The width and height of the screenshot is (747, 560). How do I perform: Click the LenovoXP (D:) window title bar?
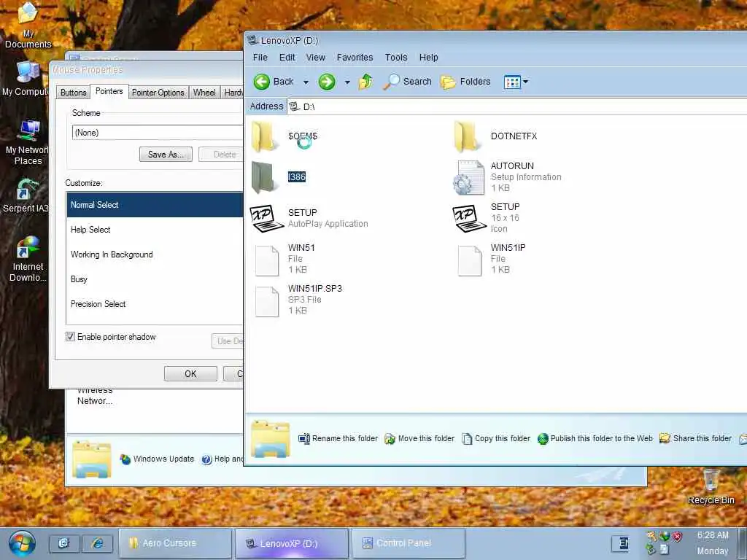[x=495, y=41]
